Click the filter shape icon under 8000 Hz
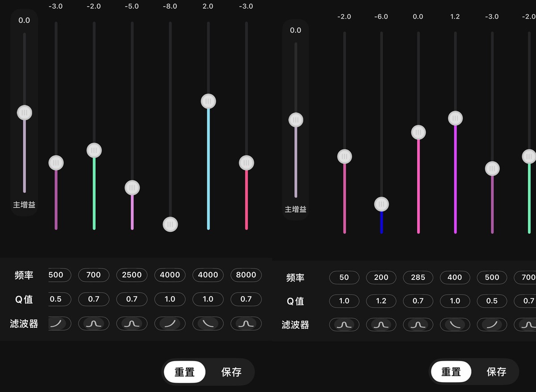The height and width of the screenshot is (392, 536). (246, 323)
